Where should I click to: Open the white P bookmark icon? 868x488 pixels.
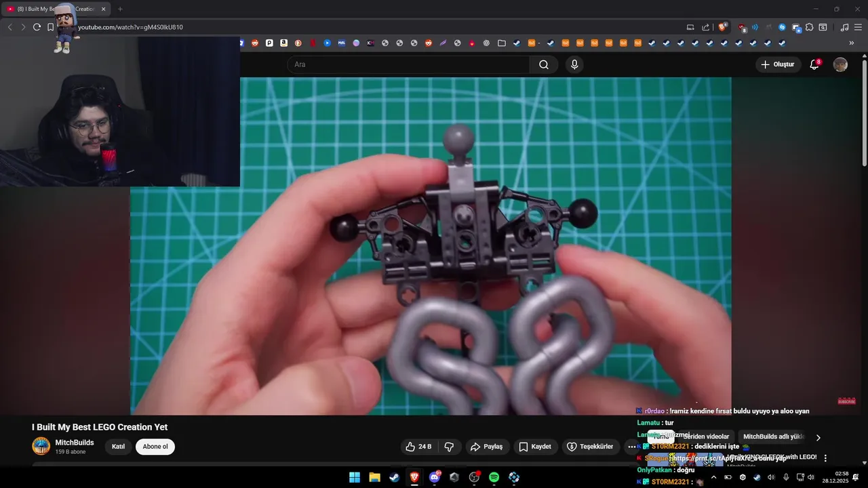[269, 43]
